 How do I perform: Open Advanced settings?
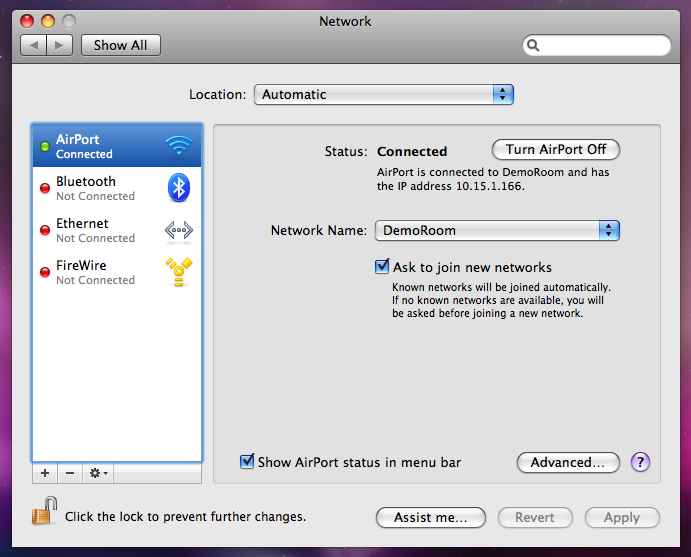pyautogui.click(x=568, y=462)
